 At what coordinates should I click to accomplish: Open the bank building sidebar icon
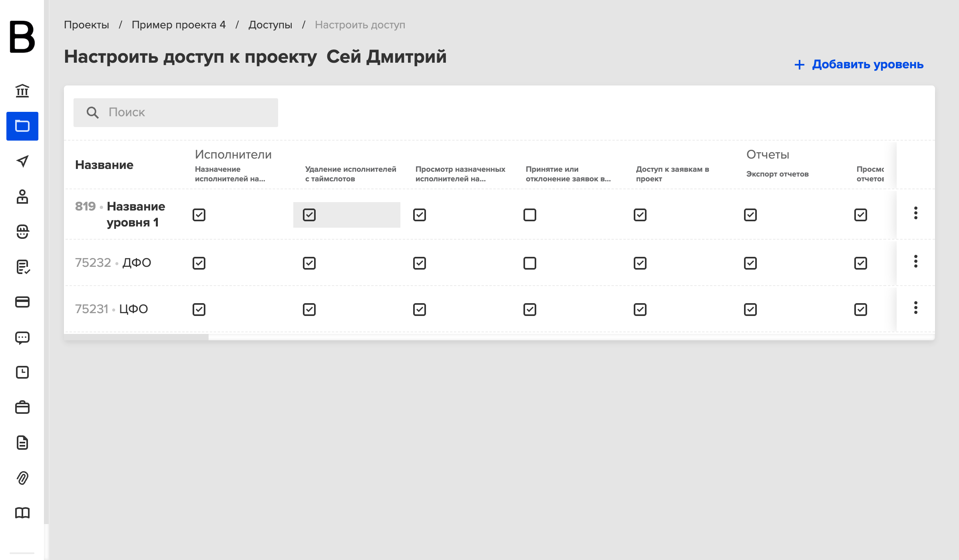point(22,91)
